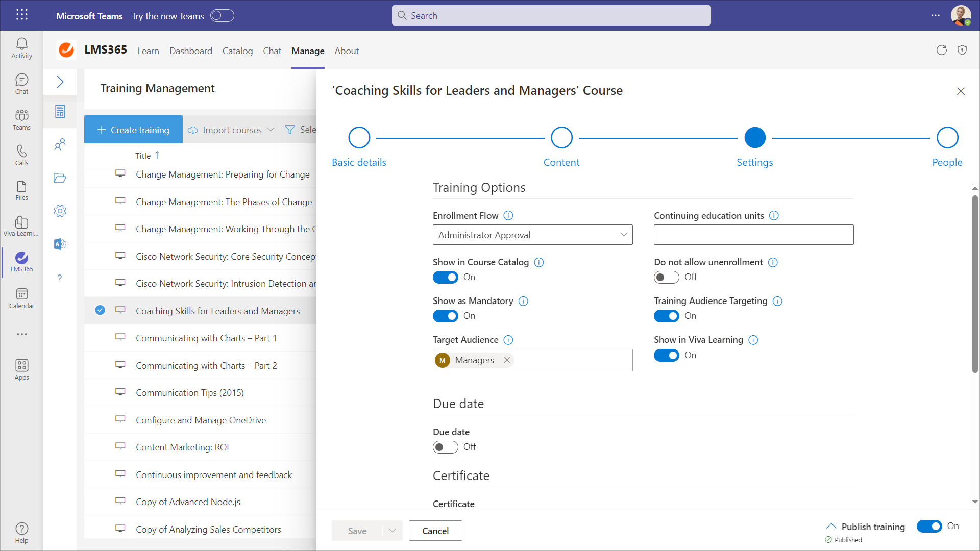Go to the People step
Screen dimensions: 980x551
[947, 138]
